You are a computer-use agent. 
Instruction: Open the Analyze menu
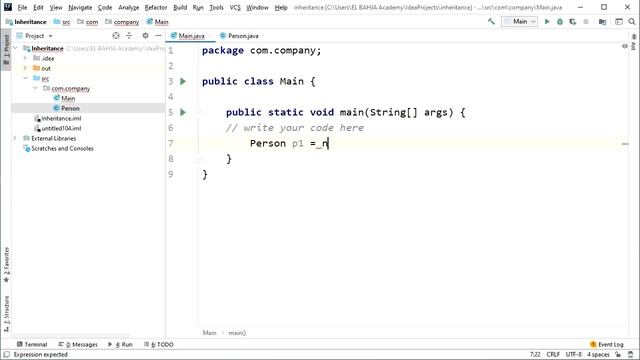click(129, 7)
